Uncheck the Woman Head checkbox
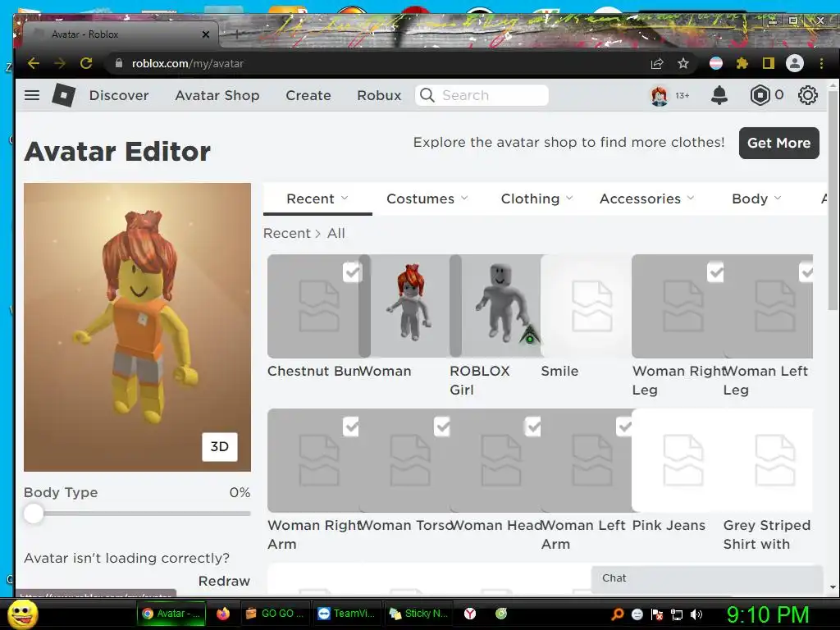The height and width of the screenshot is (630, 840). pyautogui.click(x=533, y=427)
